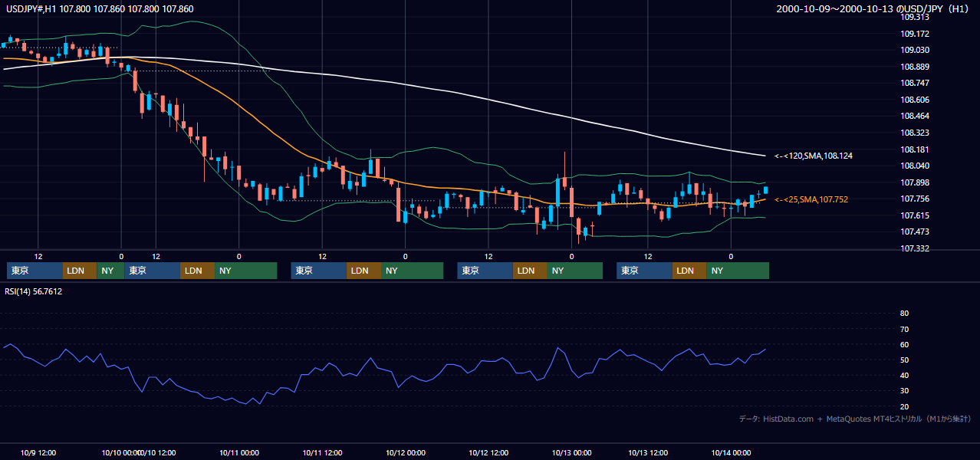Click the 107.332 price axis label
980x460 pixels.
tap(915, 248)
